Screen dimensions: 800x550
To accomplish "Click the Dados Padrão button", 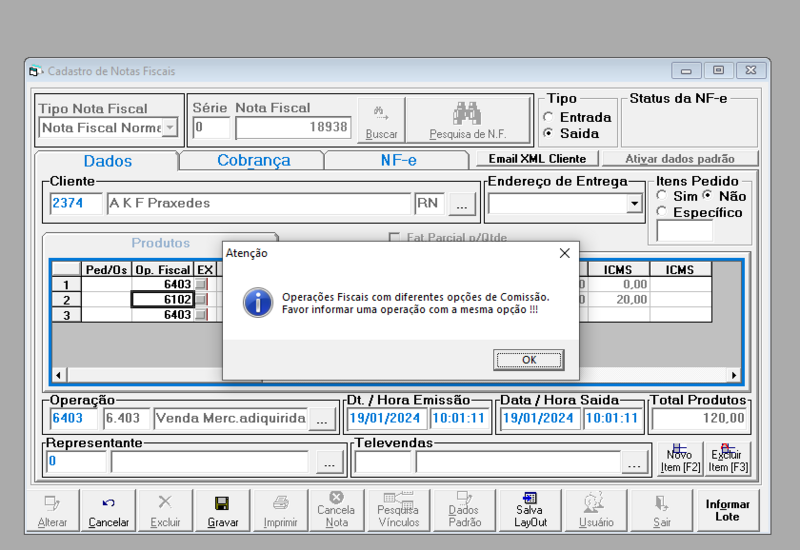I will [x=464, y=511].
